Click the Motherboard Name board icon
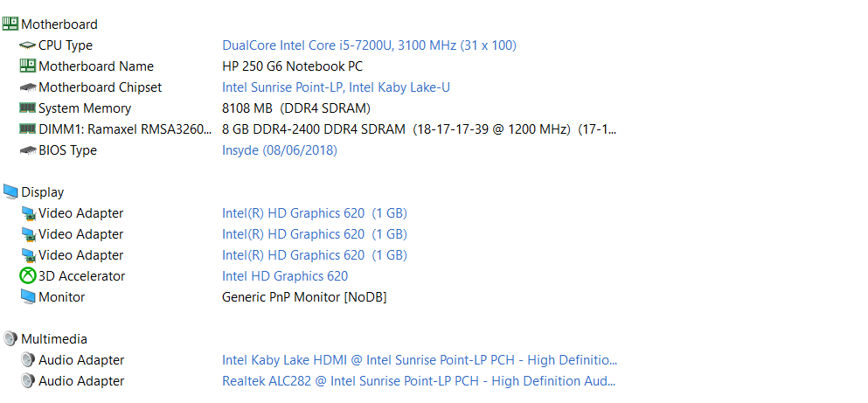Screen dimensions: 868x403 28,66
